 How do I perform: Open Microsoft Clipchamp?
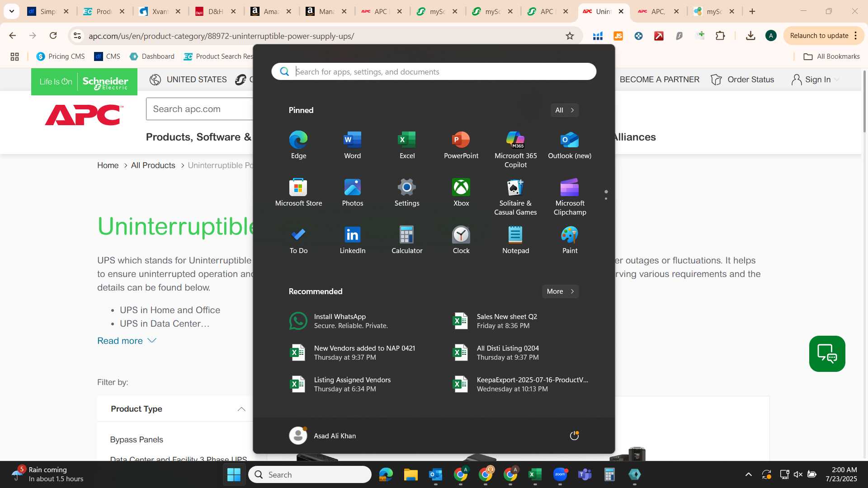click(570, 197)
